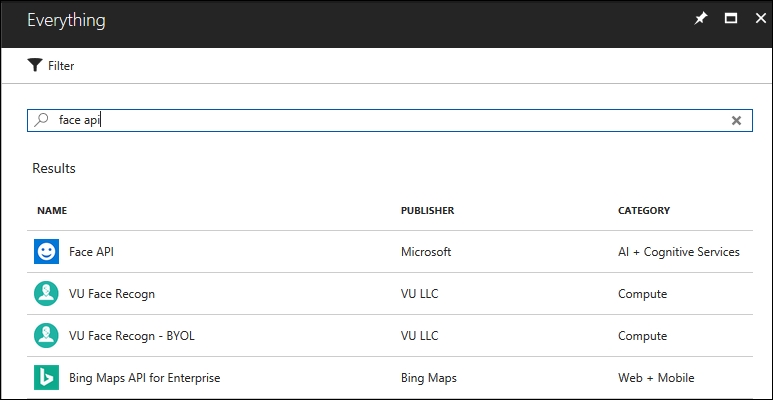Click the funnel Filter icon

(35, 65)
